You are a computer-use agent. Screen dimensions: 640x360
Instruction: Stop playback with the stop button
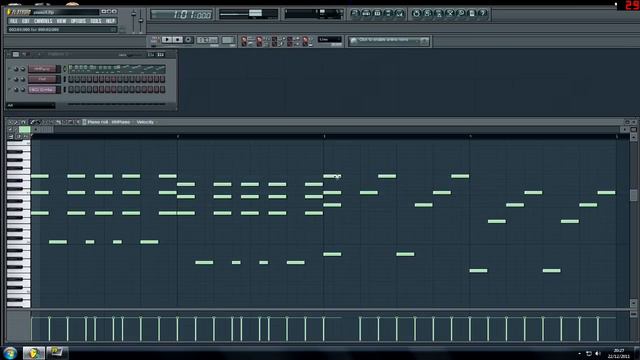pos(178,40)
